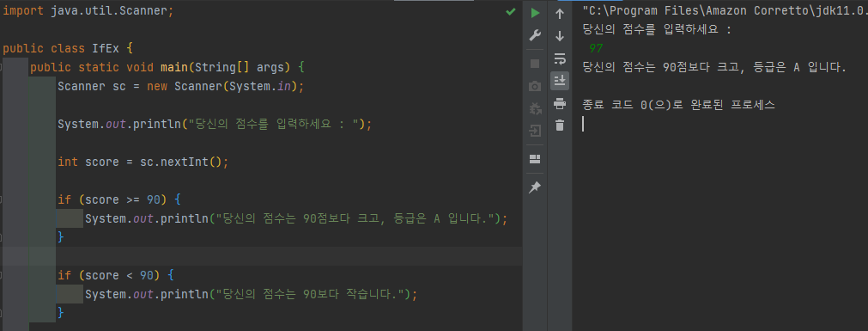
Task: Click the green inspection checkmark in editor
Action: pos(510,12)
